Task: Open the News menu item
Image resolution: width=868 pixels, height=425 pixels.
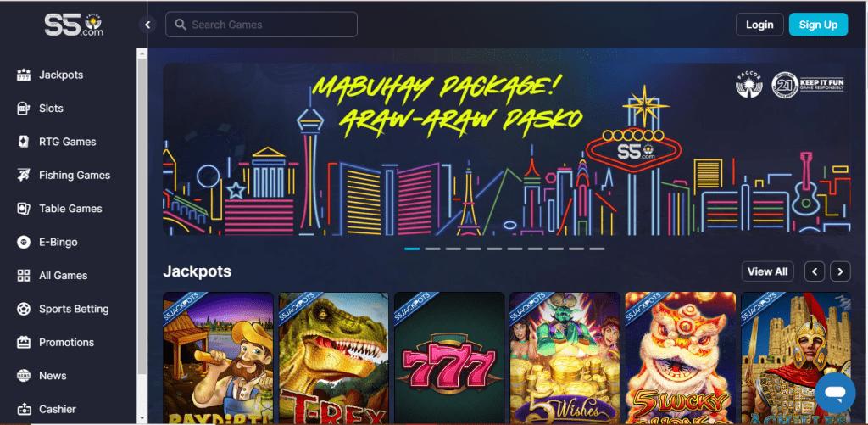Action: 53,376
